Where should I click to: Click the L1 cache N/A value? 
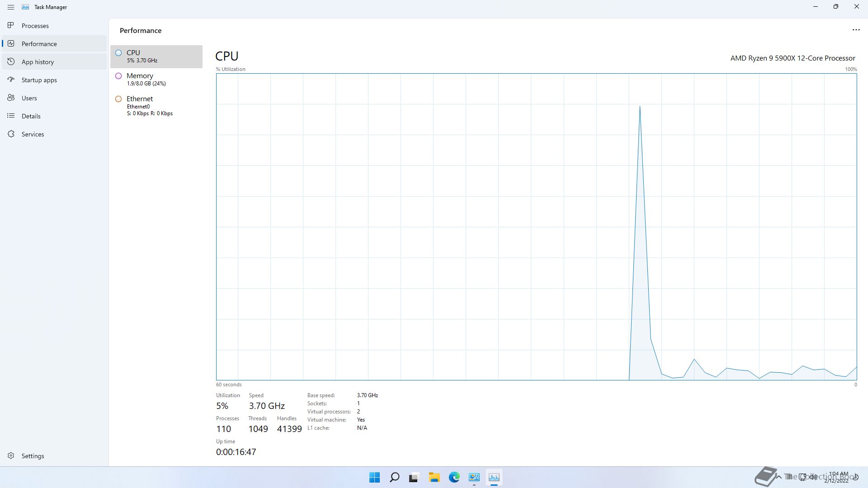(x=362, y=428)
